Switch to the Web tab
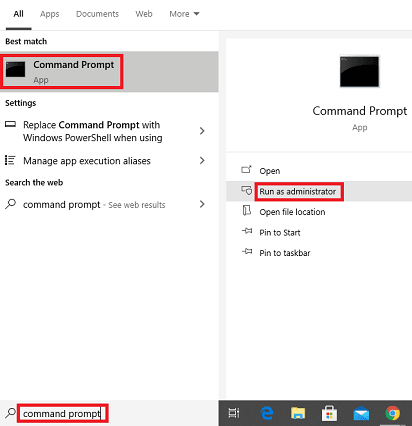The image size is (412, 426). pyautogui.click(x=144, y=14)
